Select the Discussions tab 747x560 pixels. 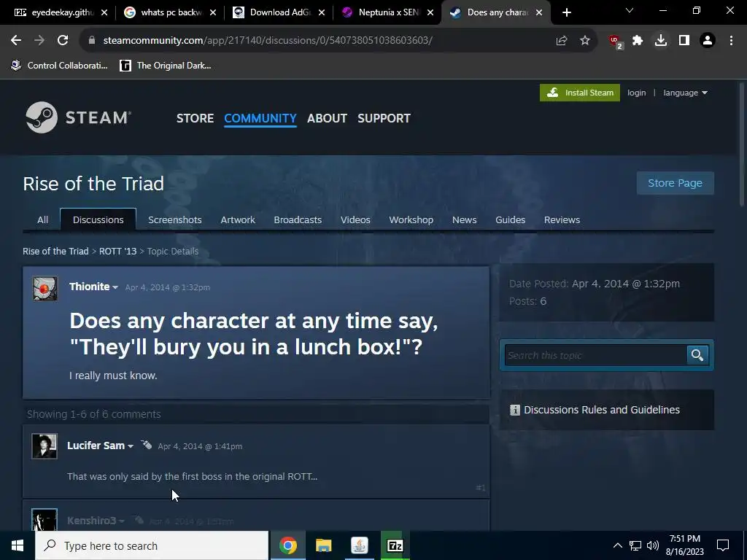click(x=98, y=220)
